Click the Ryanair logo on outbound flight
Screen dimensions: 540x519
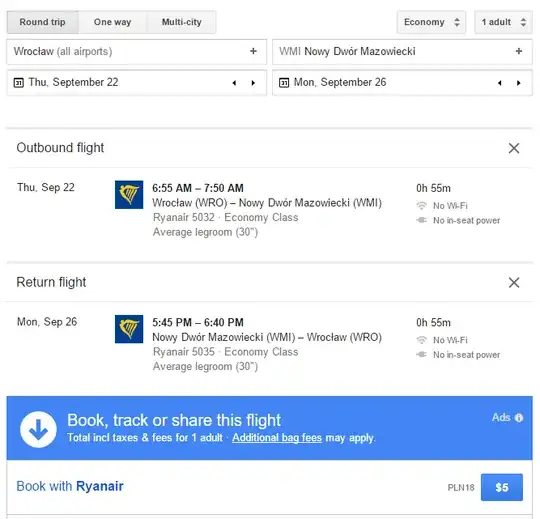click(129, 195)
